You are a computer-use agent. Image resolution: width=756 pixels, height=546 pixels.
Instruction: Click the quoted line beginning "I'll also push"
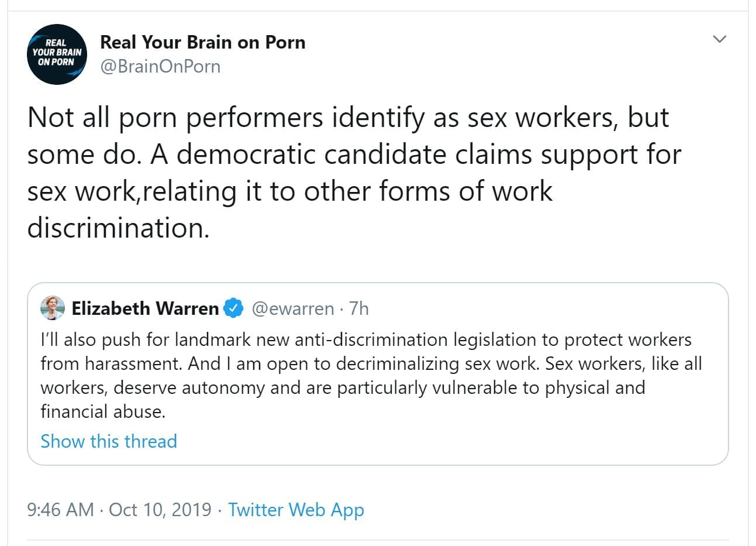coord(365,339)
